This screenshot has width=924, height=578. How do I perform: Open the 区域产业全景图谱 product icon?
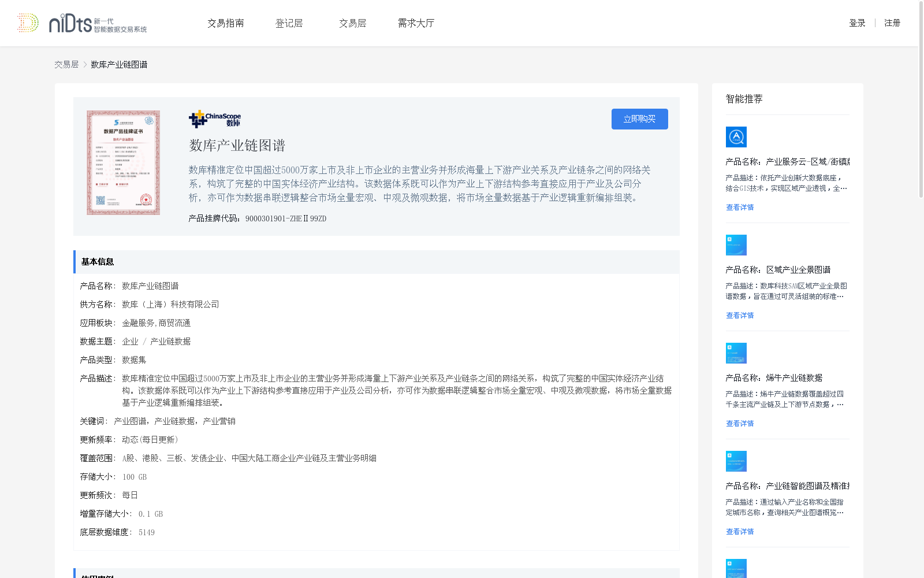pyautogui.click(x=736, y=245)
